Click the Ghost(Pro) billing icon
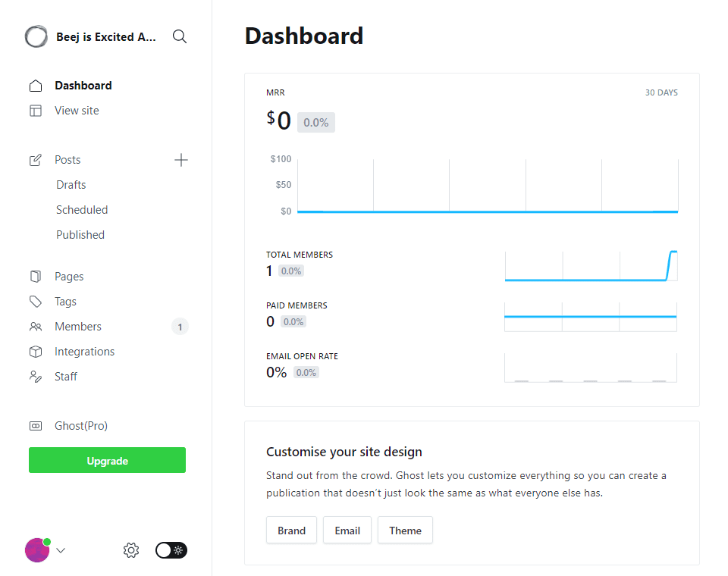Screen dimensions: 728x576 [x=36, y=426]
